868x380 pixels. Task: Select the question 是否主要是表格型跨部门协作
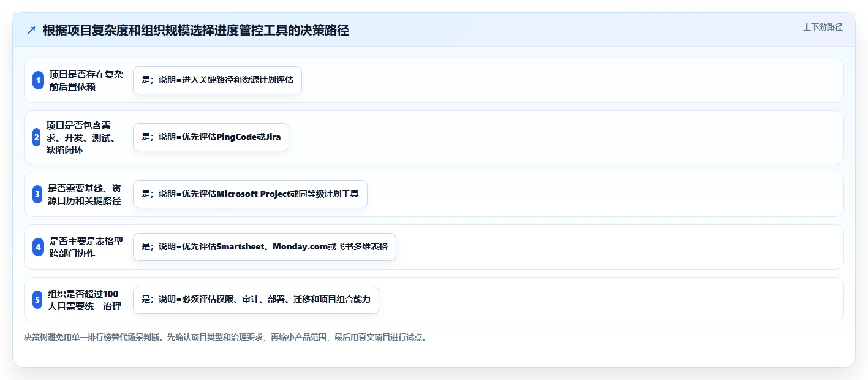[x=86, y=247]
